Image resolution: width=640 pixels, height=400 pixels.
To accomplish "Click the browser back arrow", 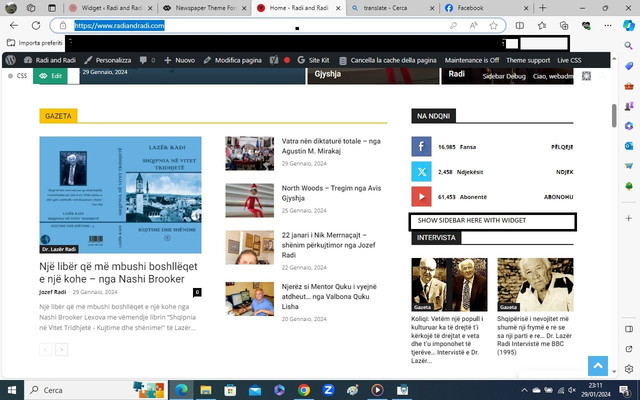I will pyautogui.click(x=14, y=25).
